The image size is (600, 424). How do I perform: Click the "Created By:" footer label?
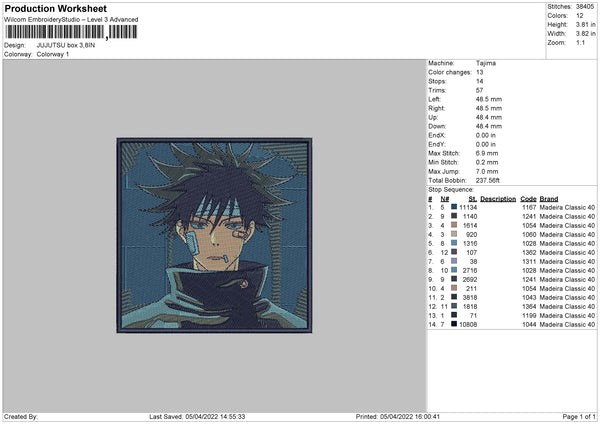21,417
